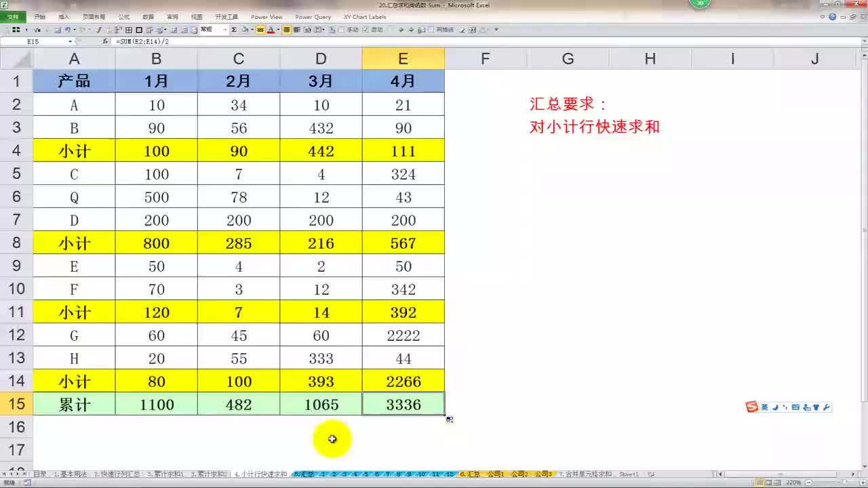Open the font color dropdown arrow
The width and height of the screenshot is (868, 488).
(x=277, y=30)
